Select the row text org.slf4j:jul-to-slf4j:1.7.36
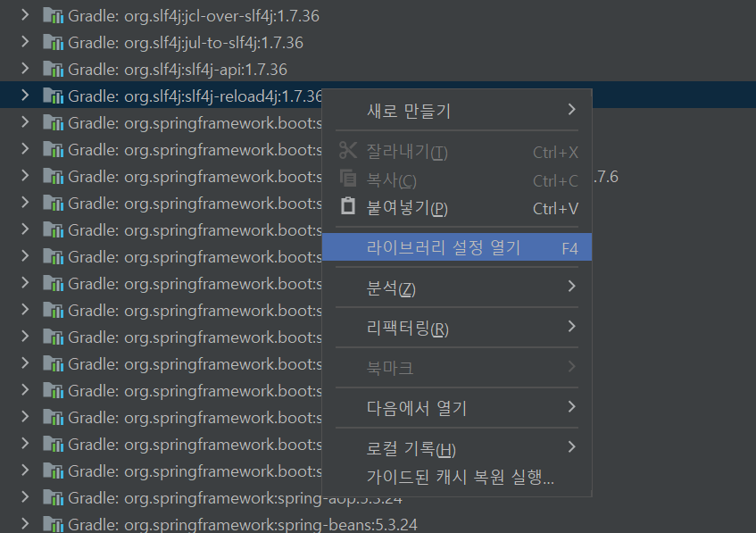This screenshot has width=756, height=533. pos(213,43)
